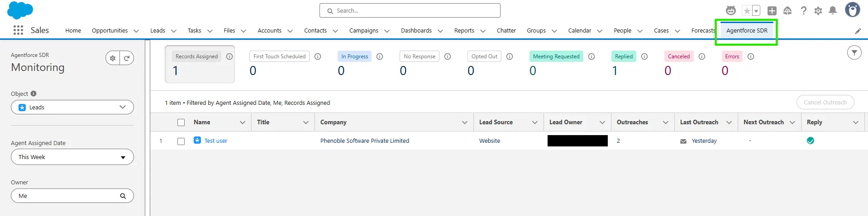Screen dimensions: 868x216
Task: Expand the Object Leads dropdown
Action: tap(72, 107)
